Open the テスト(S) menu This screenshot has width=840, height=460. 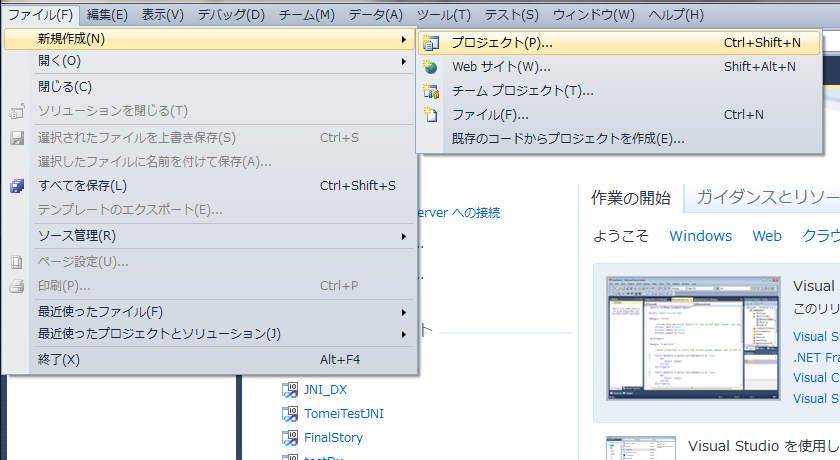tap(512, 15)
